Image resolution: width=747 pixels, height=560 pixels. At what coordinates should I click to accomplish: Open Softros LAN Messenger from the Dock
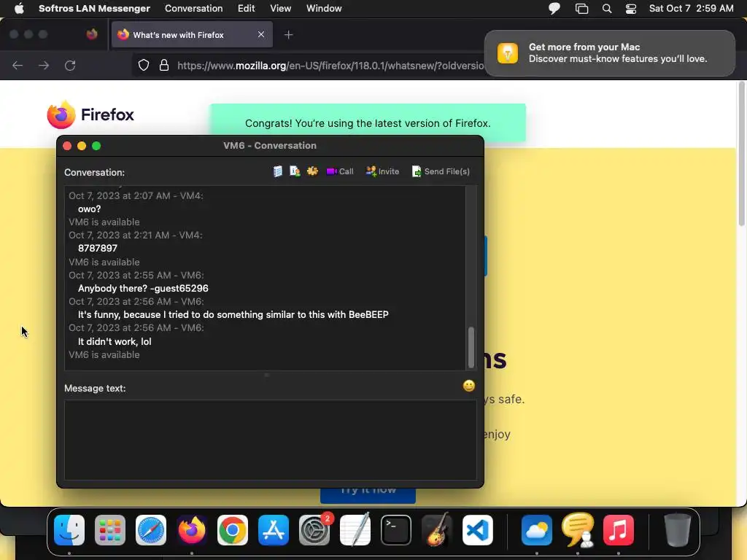click(x=578, y=530)
